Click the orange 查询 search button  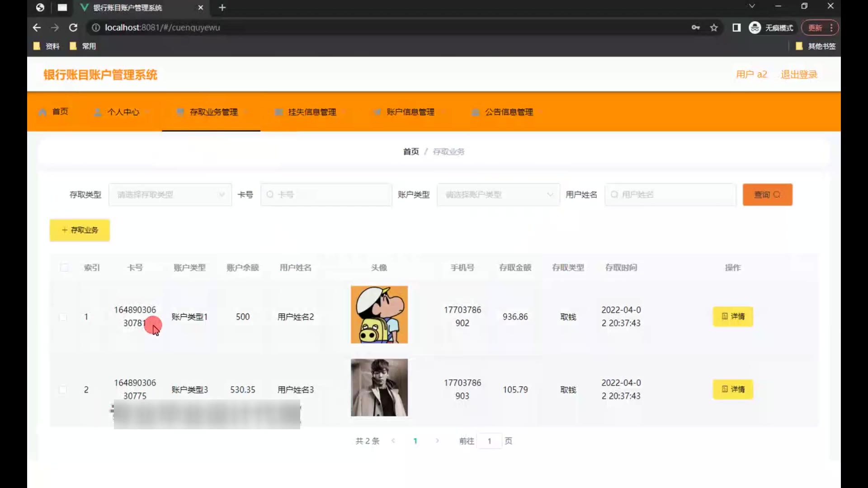coord(767,195)
